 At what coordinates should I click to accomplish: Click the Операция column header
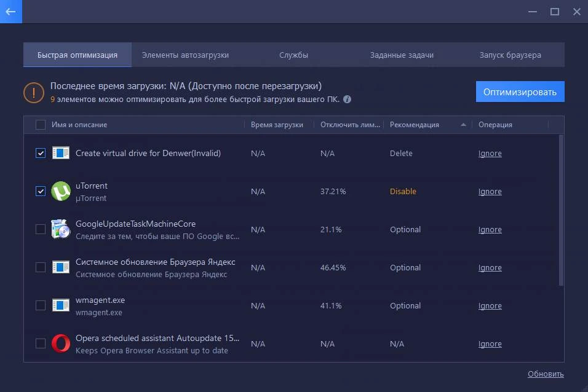pos(495,125)
